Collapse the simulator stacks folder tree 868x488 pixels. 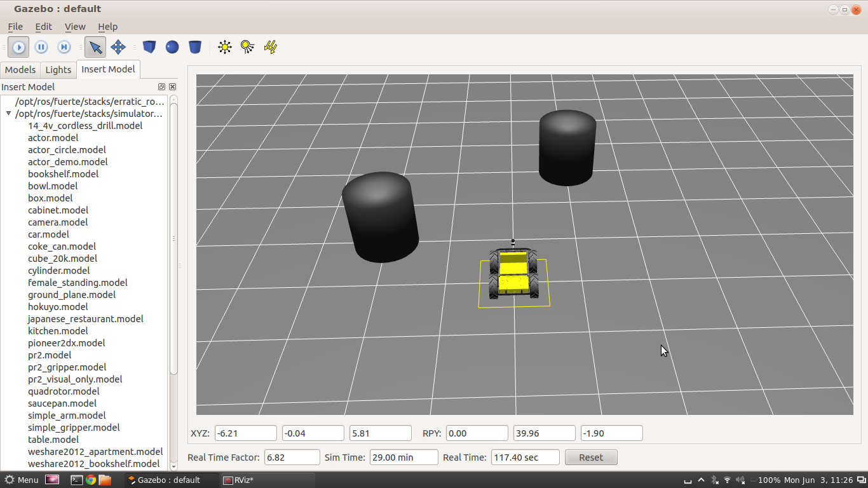click(x=9, y=114)
